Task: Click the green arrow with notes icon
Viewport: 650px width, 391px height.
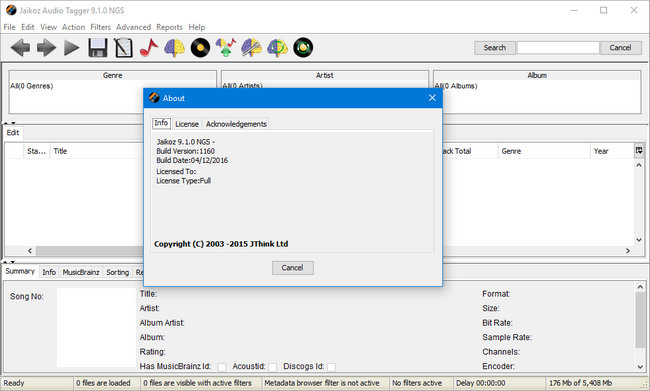Action: (x=226, y=48)
